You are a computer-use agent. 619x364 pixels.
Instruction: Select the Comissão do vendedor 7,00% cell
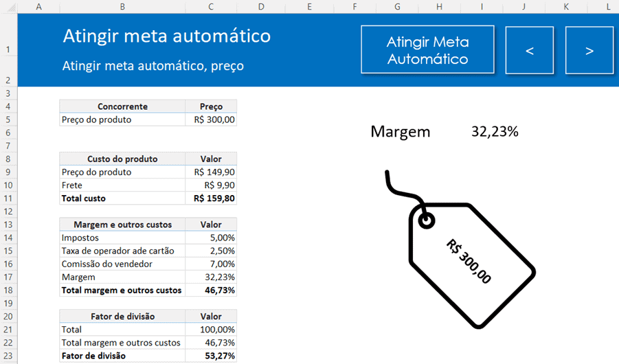click(x=211, y=264)
